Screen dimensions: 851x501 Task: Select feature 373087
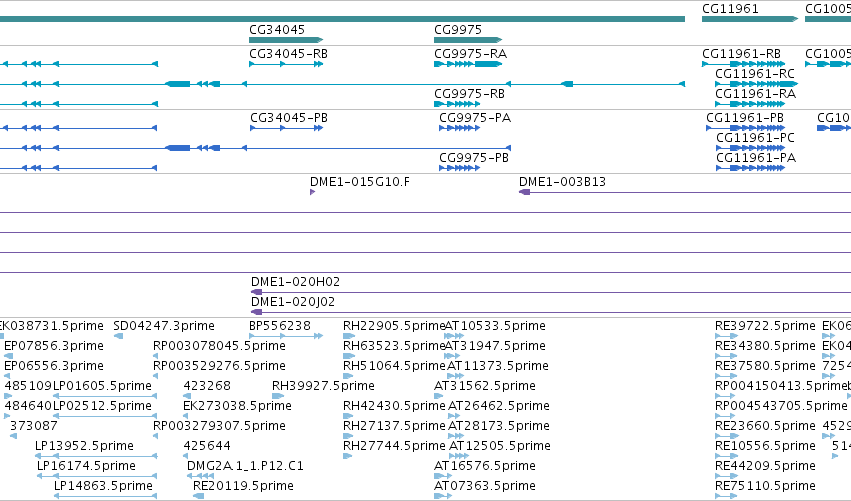tap(34, 426)
